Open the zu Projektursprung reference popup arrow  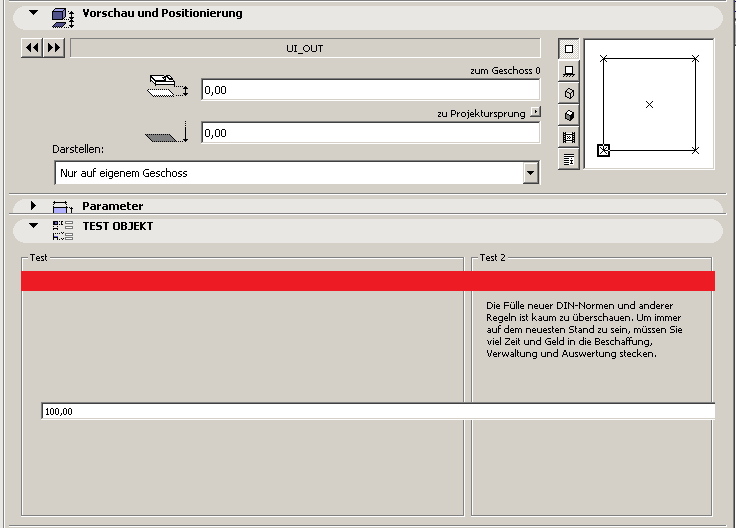pos(536,112)
